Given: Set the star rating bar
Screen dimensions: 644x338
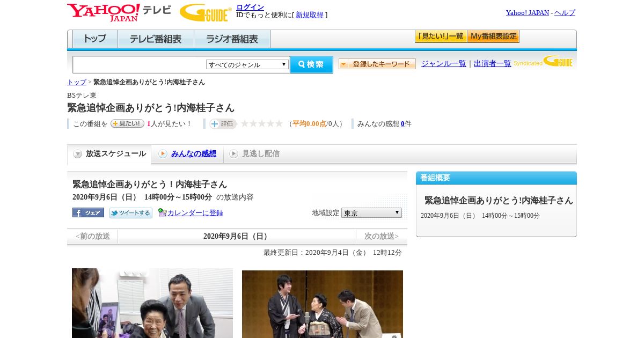Looking at the screenshot, I should [x=262, y=123].
